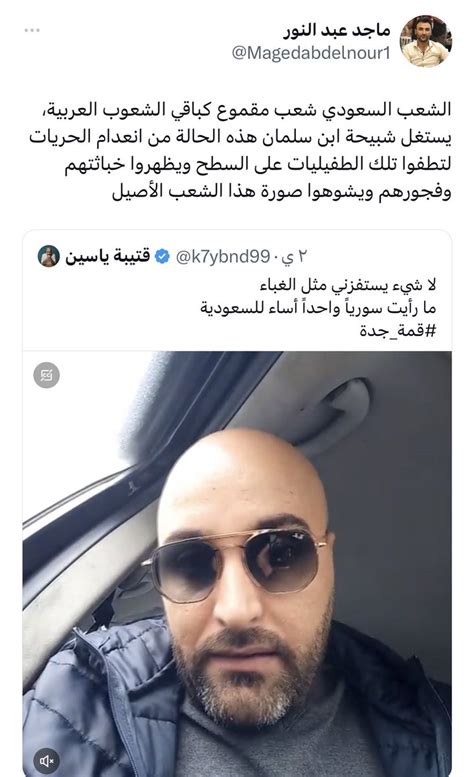Screen dimensions: 474x777
Task: Click the line starting يستغل شبيحة ابن سلمان
Action: [240, 137]
